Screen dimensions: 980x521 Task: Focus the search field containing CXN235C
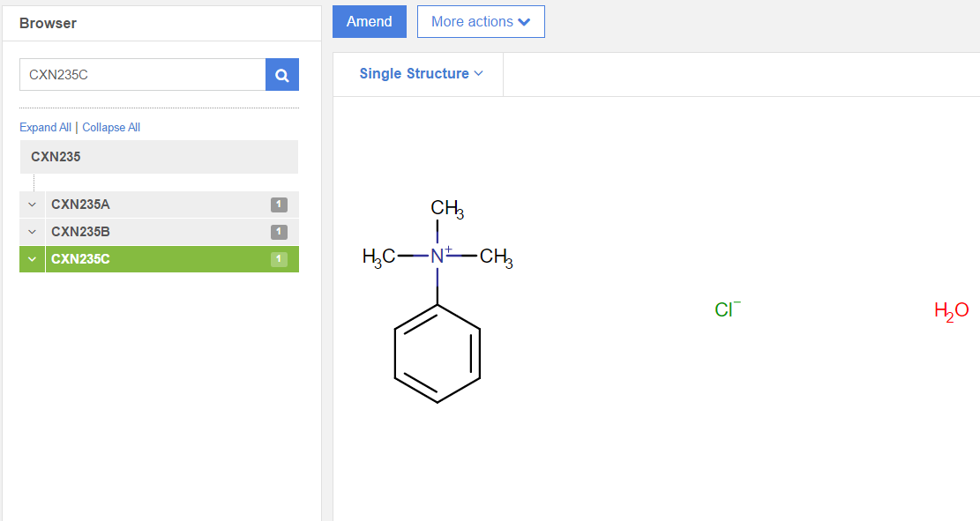click(x=141, y=75)
